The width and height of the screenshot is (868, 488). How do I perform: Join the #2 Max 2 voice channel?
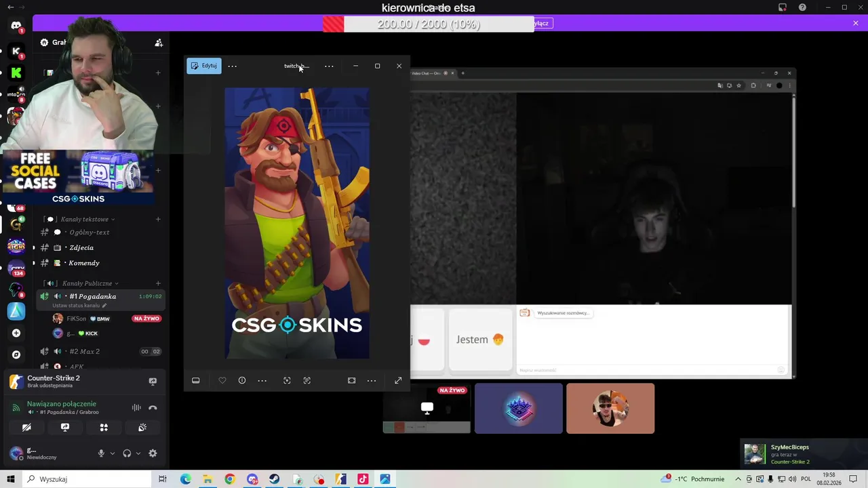point(100,352)
